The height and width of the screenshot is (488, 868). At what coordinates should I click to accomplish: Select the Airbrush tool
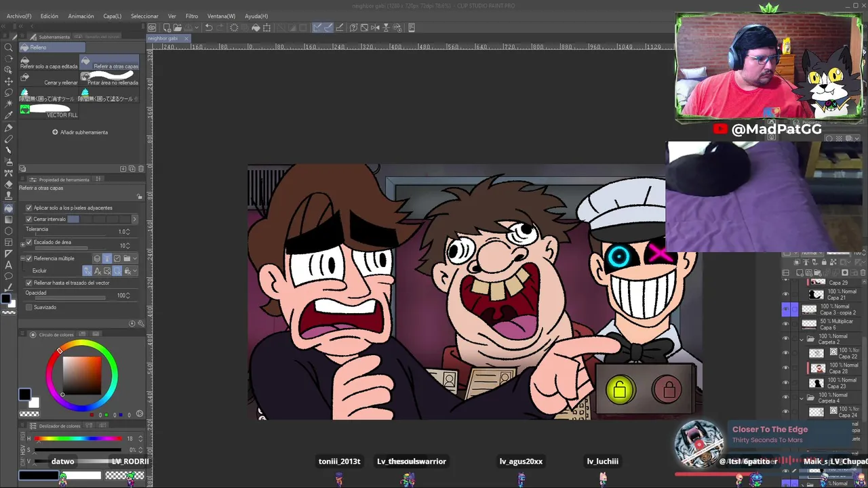[9, 162]
